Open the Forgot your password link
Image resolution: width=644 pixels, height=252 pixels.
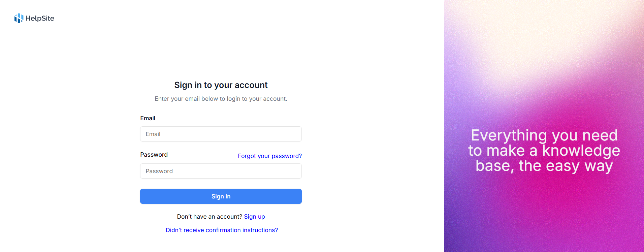(x=270, y=156)
